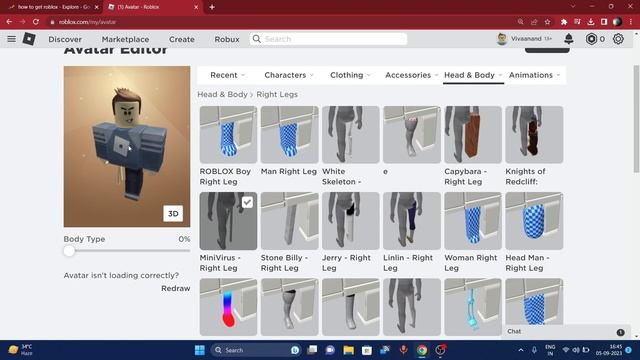Reload the Roblox page
The width and height of the screenshot is (640, 360).
[x=36, y=22]
